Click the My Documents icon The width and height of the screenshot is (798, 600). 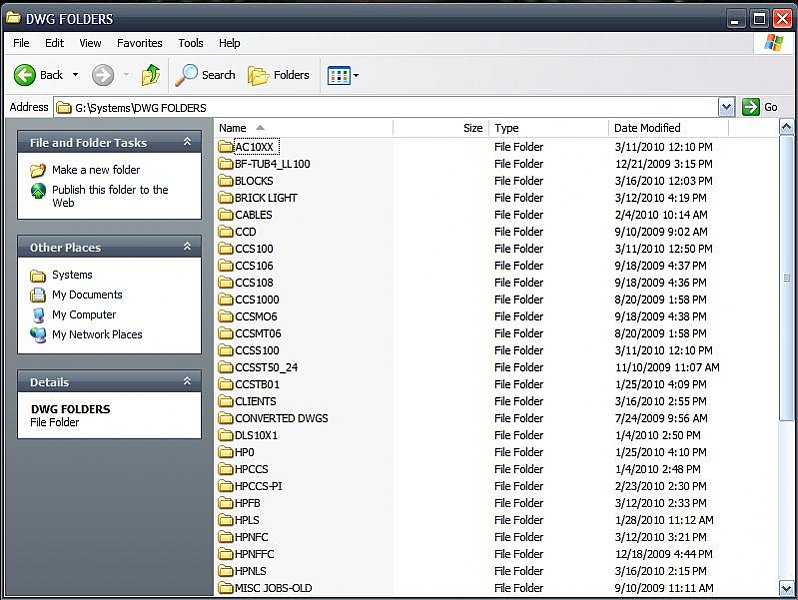[38, 295]
